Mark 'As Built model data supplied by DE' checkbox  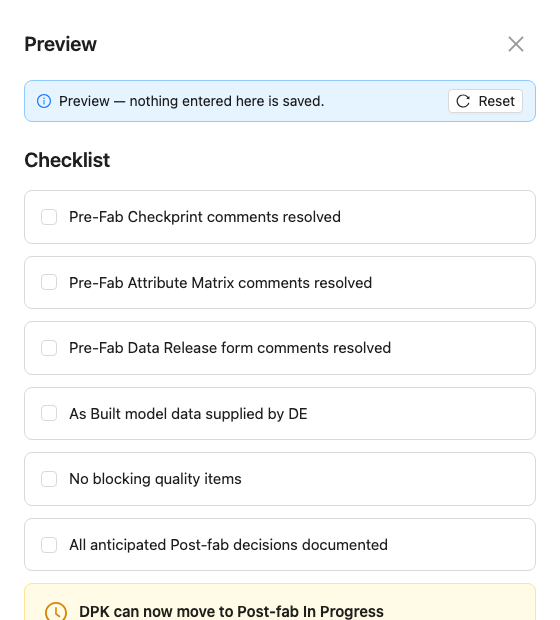click(x=49, y=413)
